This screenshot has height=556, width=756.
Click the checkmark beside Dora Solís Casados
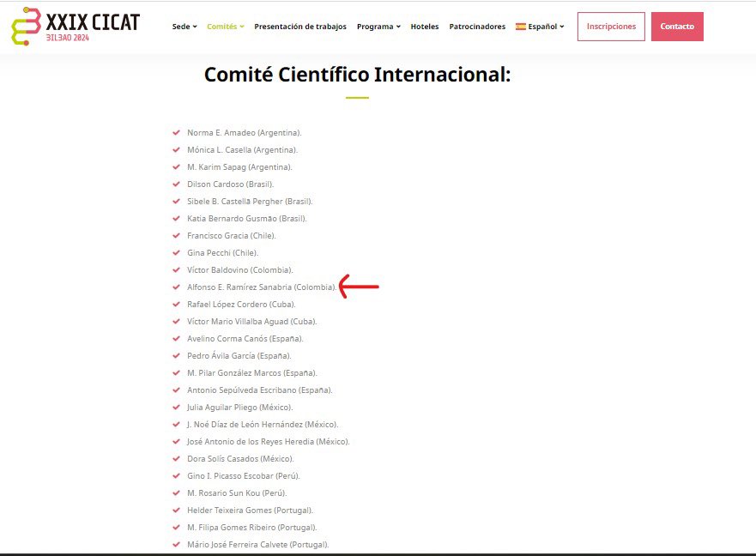click(176, 458)
